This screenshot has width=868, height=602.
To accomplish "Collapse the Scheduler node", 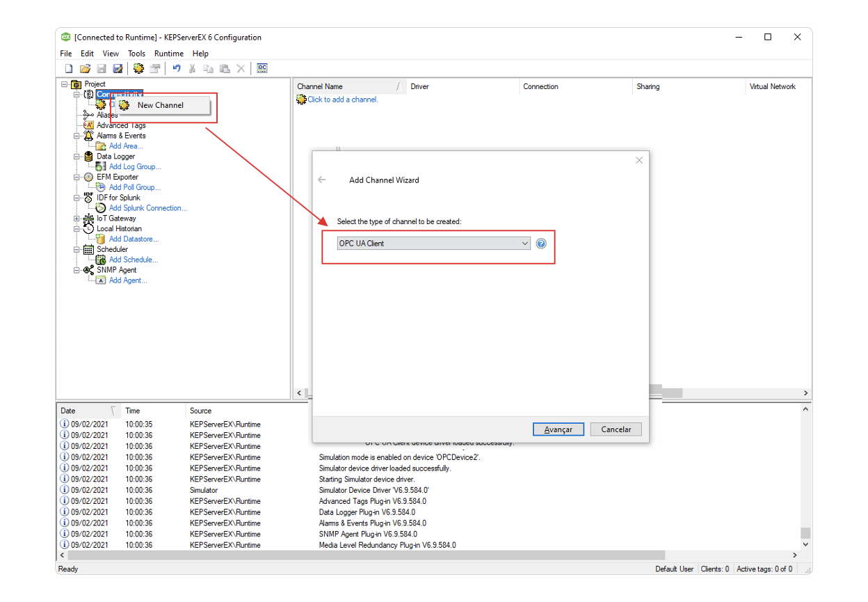I will [77, 249].
